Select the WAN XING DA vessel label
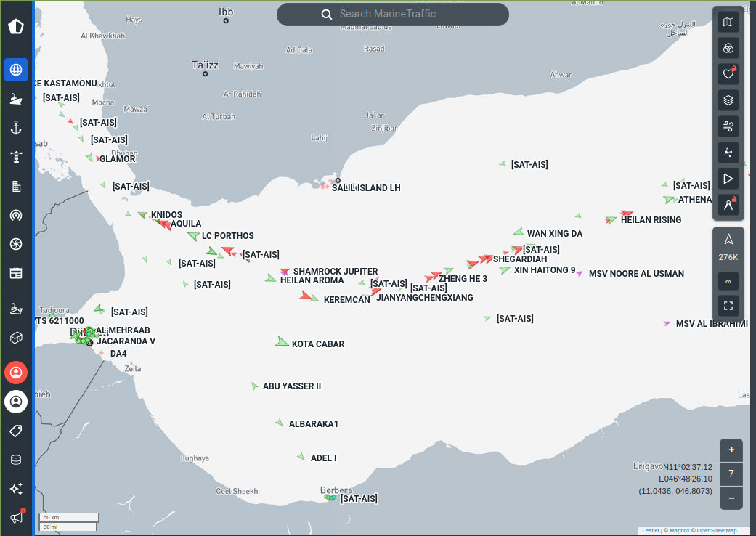The width and height of the screenshot is (756, 536). click(554, 234)
